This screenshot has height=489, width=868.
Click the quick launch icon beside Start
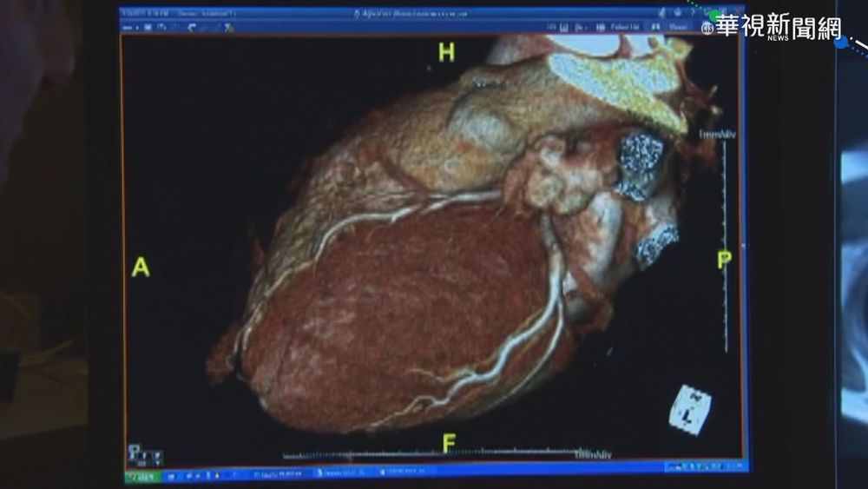[172, 476]
